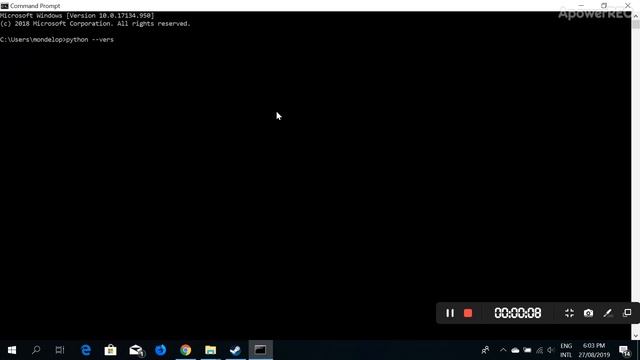640x360 pixels.
Task: Open taskbar search magnifier
Action: pyautogui.click(x=36, y=350)
